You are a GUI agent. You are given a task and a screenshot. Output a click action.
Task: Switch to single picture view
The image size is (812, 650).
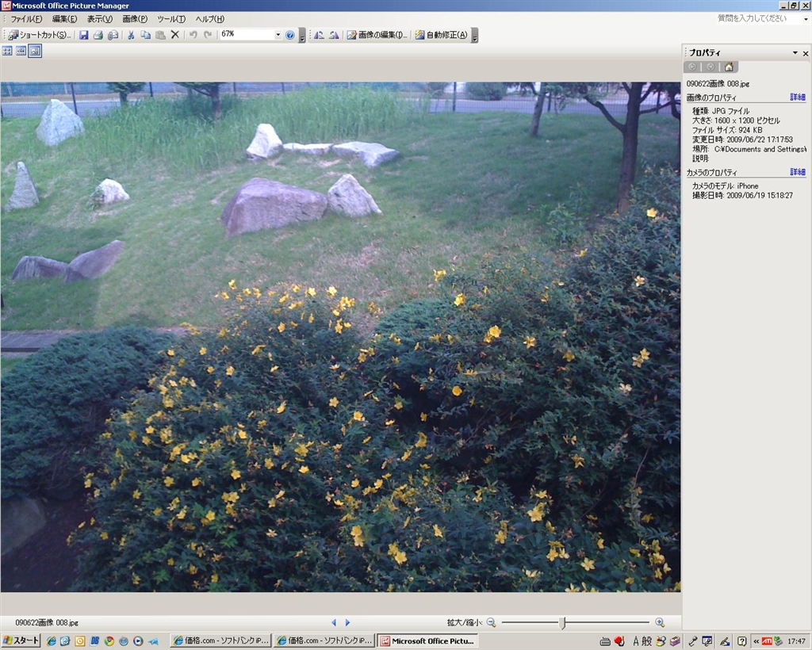(35, 51)
